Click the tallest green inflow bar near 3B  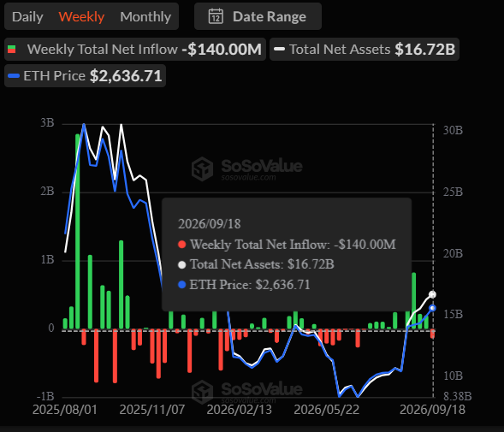78,232
